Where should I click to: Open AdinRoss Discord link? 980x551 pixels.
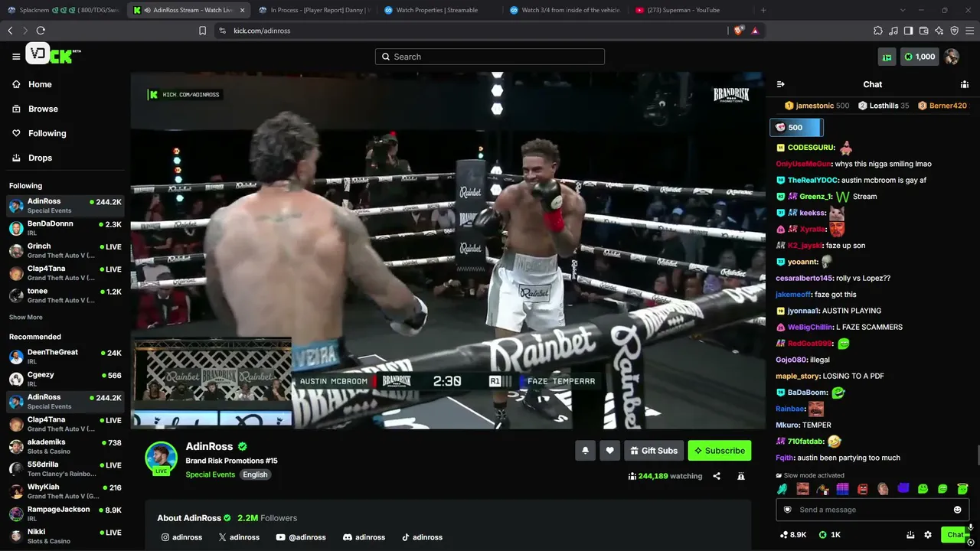click(x=364, y=537)
